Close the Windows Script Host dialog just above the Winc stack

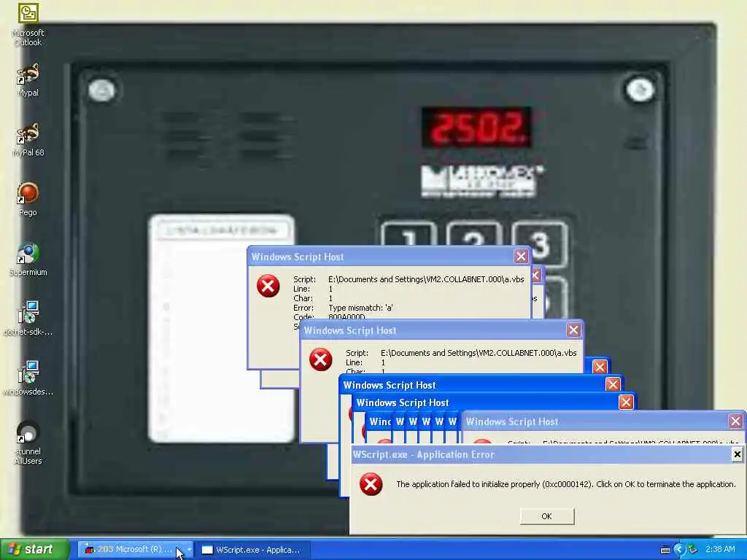626,402
